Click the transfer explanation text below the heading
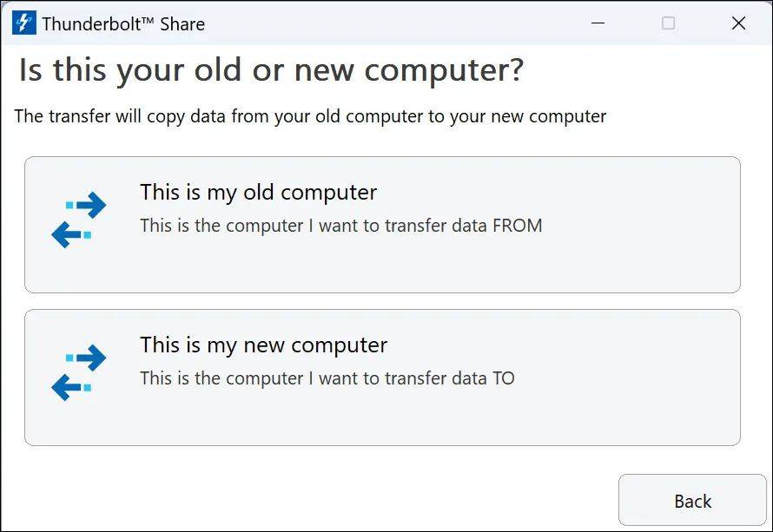The width and height of the screenshot is (773, 532). [310, 116]
